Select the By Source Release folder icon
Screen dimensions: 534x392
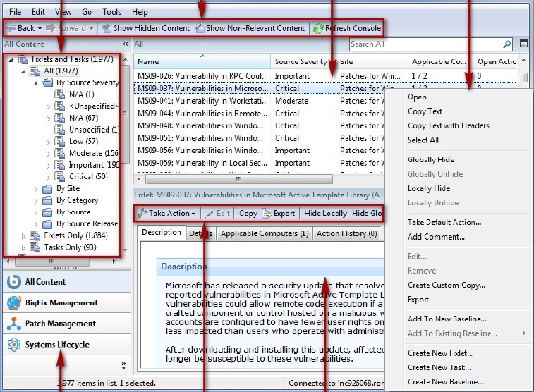(47, 224)
